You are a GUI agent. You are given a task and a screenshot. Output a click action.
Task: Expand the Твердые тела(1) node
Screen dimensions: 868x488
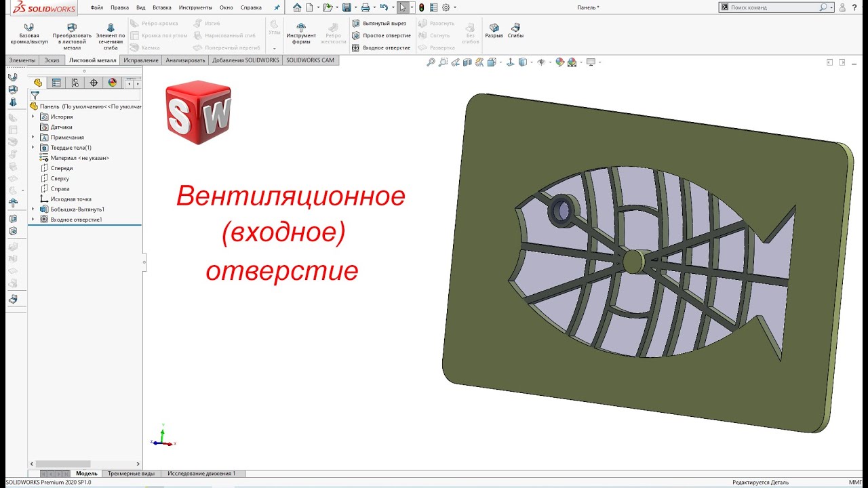click(x=33, y=147)
